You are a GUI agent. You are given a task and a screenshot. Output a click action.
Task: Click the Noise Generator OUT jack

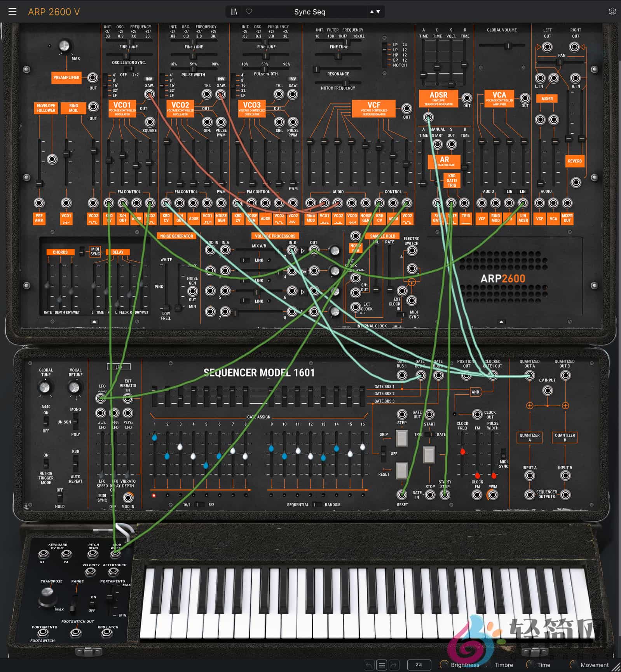[x=192, y=291]
